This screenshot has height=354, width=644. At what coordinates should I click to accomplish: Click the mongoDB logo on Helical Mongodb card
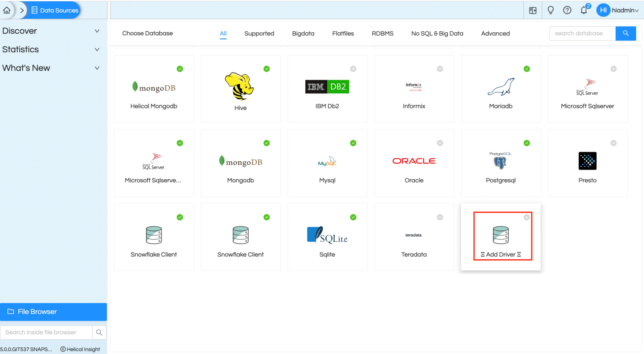[x=154, y=87]
